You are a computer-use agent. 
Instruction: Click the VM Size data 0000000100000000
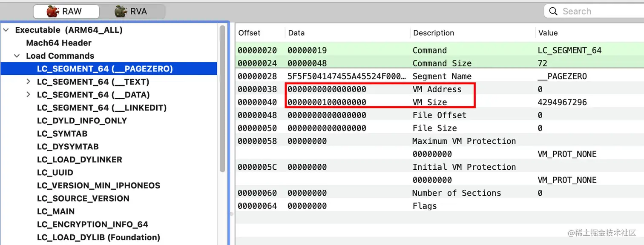[327, 103]
